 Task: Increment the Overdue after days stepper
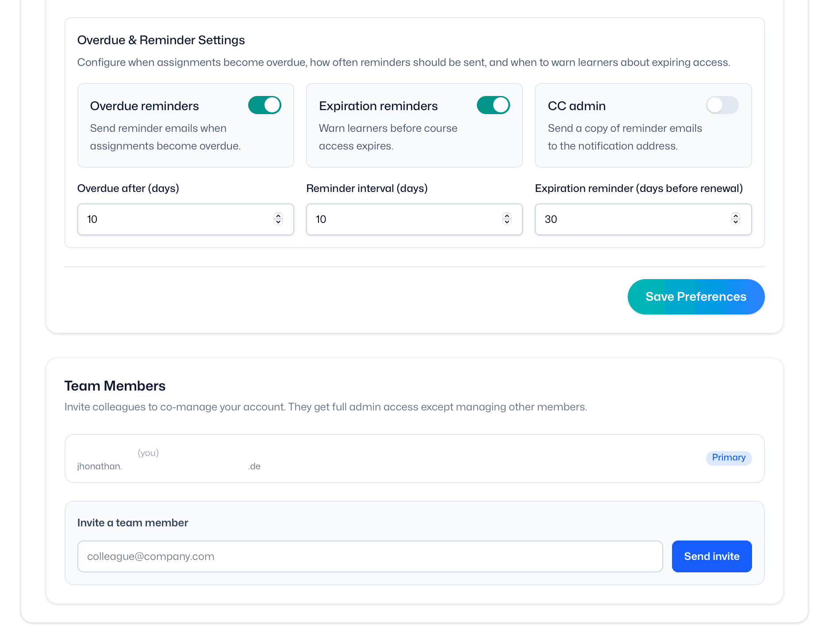click(278, 216)
